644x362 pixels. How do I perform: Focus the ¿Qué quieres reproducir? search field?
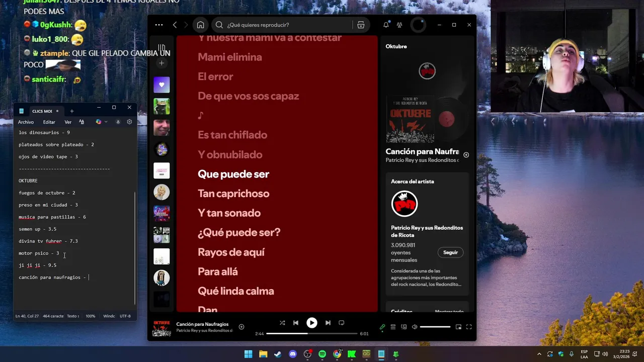coord(282,25)
